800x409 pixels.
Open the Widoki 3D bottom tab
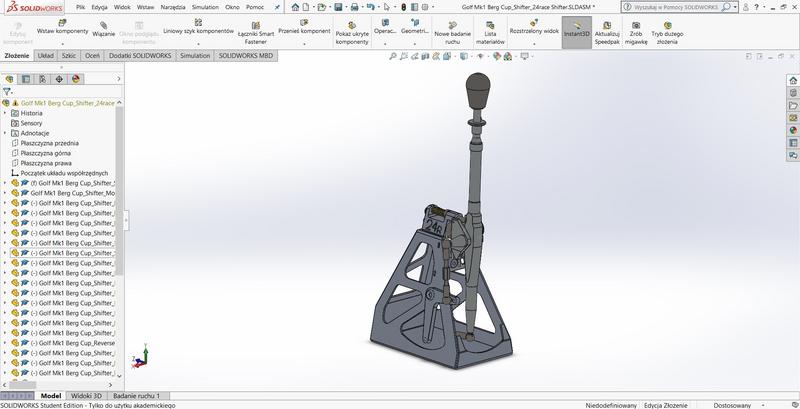click(x=86, y=396)
